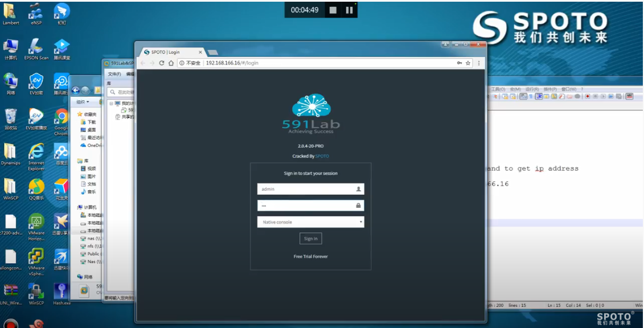Viewport: 644px width, 328px height.
Task: Select 桌面 in Explorer favorites
Action: point(88,130)
